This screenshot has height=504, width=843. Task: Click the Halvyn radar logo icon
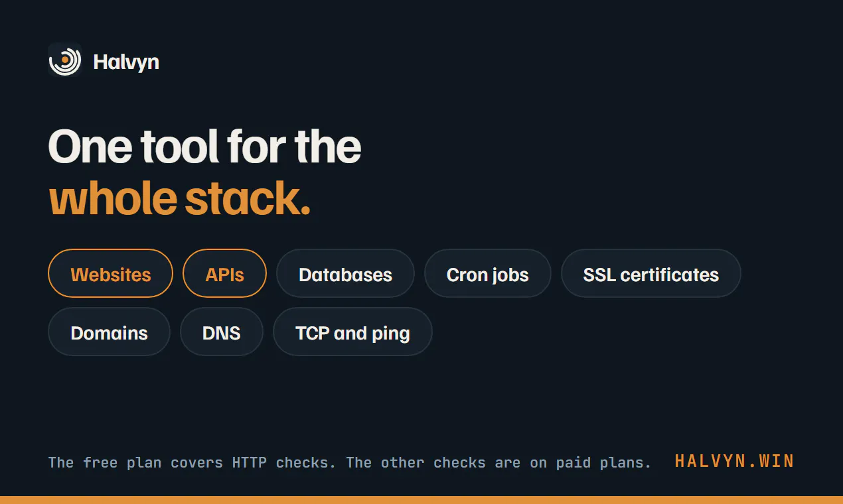(65, 60)
